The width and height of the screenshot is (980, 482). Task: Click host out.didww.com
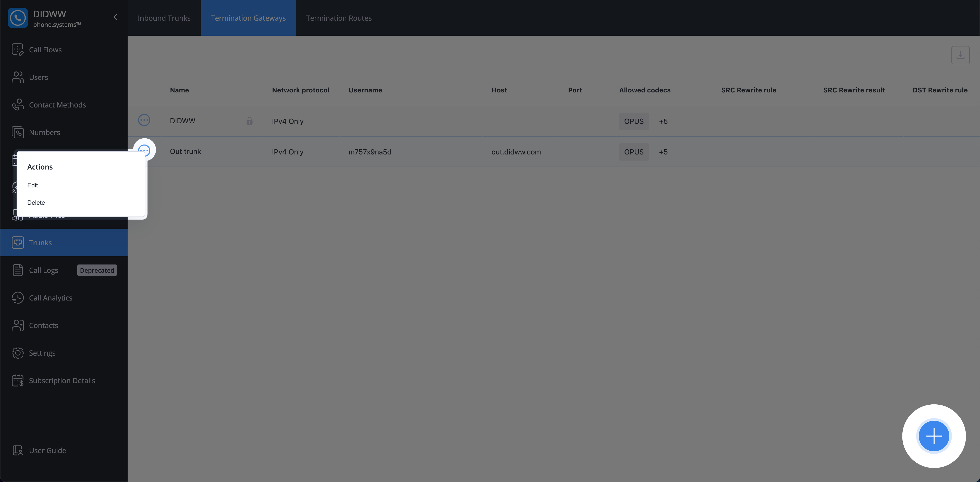[x=516, y=152]
